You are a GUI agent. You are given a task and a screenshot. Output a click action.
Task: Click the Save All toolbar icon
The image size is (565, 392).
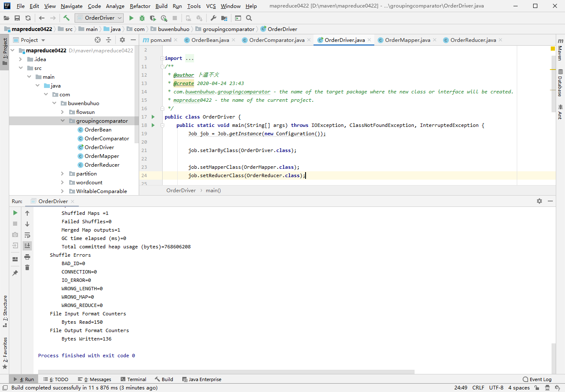click(17, 18)
